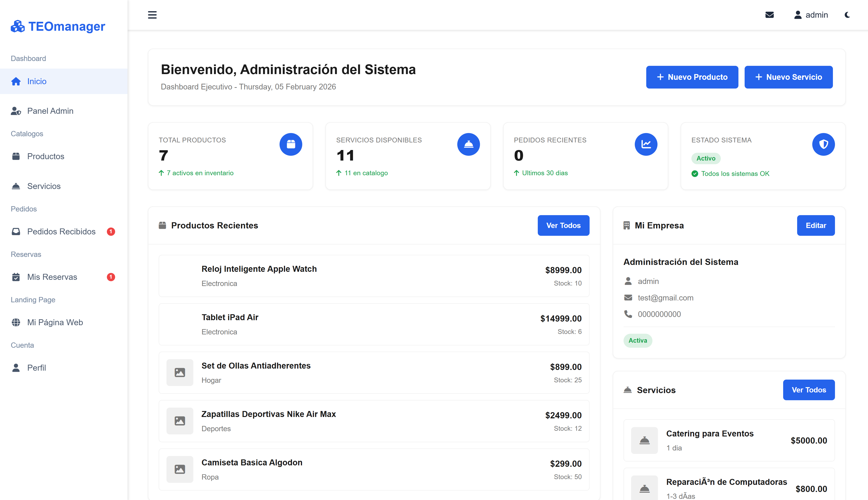
Task: Select Set de Ollas Antiadherentes thumbnail
Action: [x=180, y=372]
